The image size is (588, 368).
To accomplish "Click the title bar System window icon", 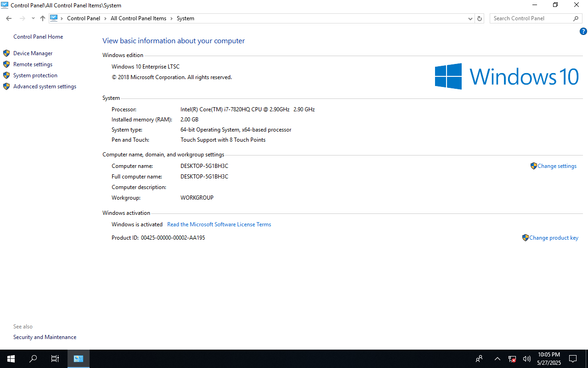I will [5, 5].
